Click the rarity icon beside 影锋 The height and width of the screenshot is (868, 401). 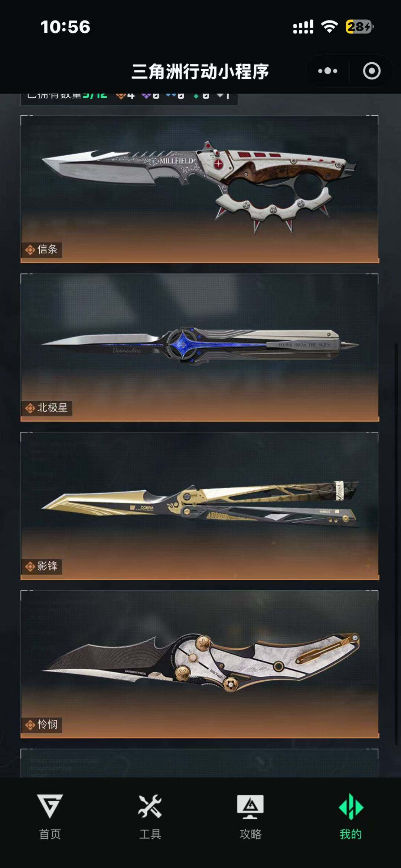pos(30,566)
